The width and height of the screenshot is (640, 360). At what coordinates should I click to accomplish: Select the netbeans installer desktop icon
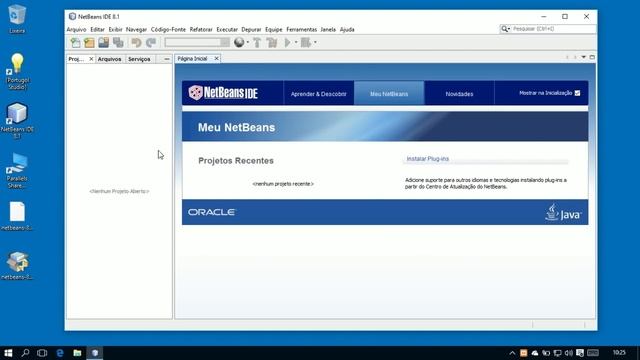17,265
